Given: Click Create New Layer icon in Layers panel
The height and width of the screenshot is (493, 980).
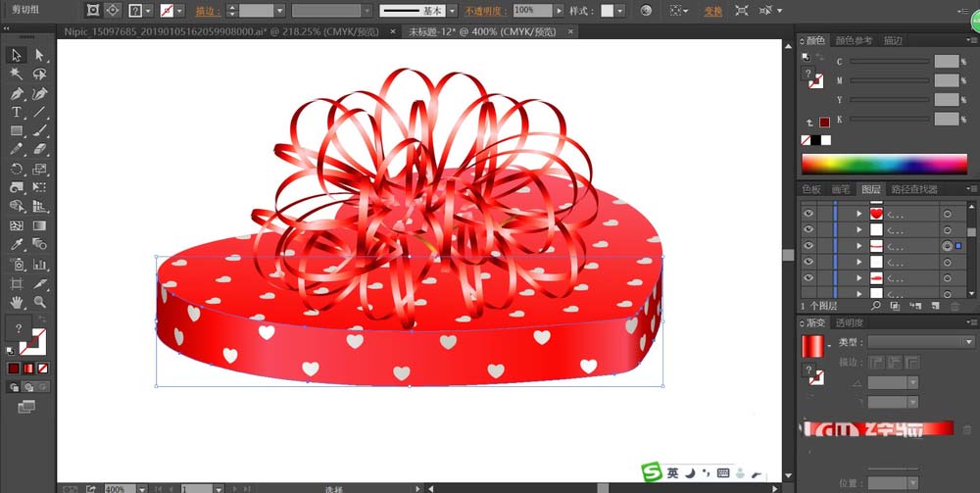Looking at the screenshot, I should point(936,306).
